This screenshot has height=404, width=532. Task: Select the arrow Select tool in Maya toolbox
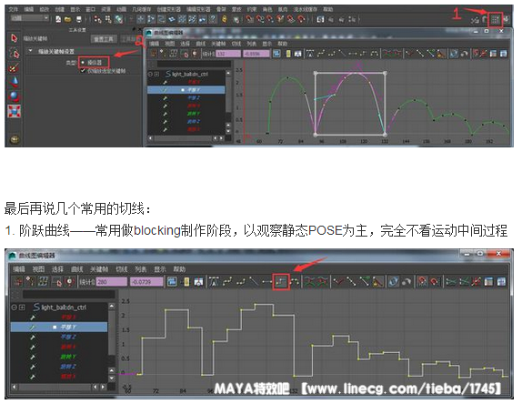click(x=14, y=38)
